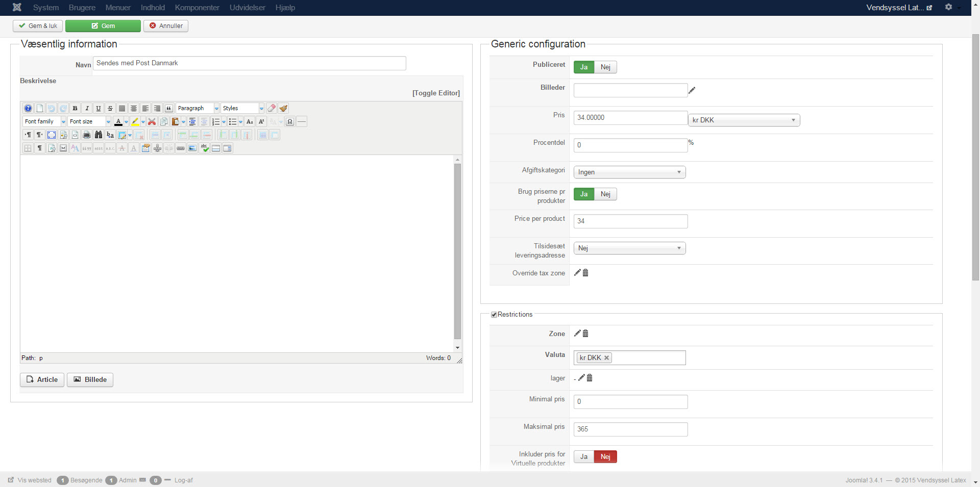Screen dimensions: 980x487
Task: Edit the Billeder image with the pencil icon
Action: (692, 90)
